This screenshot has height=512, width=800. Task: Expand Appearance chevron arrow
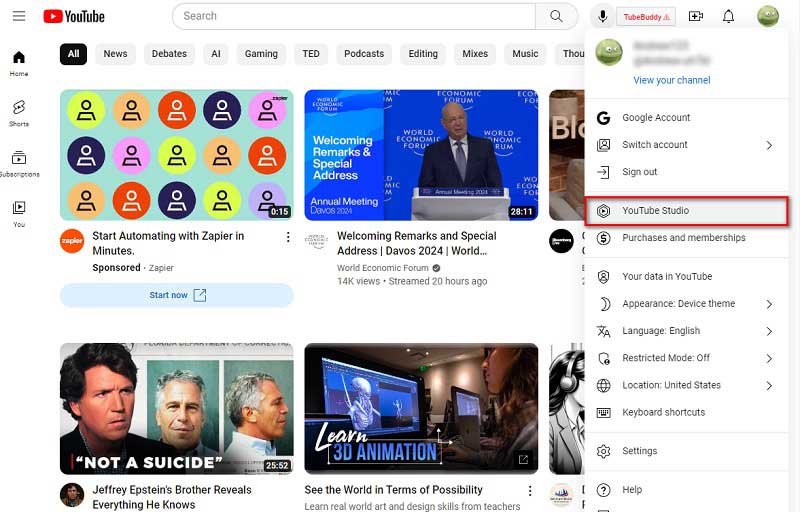point(769,304)
